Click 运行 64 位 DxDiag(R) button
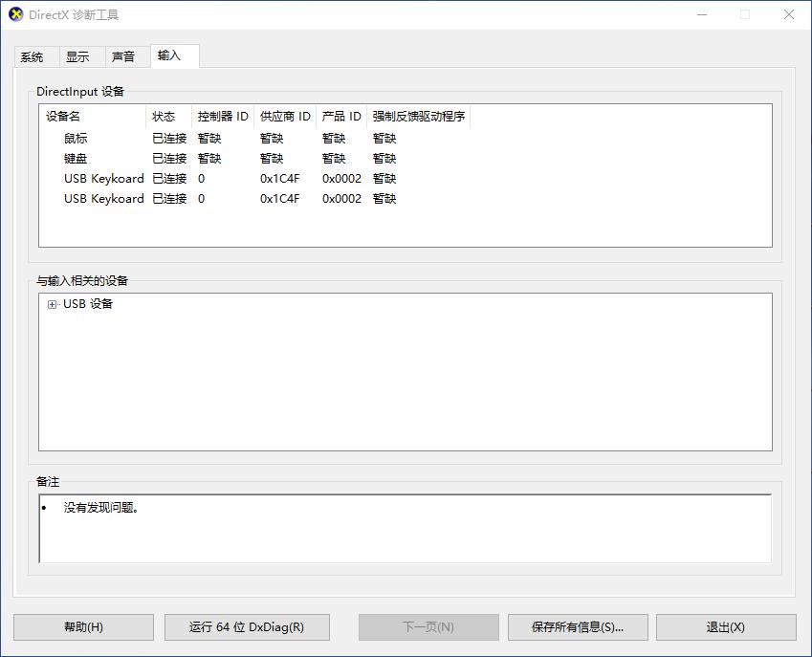The width and height of the screenshot is (812, 657). [x=247, y=627]
